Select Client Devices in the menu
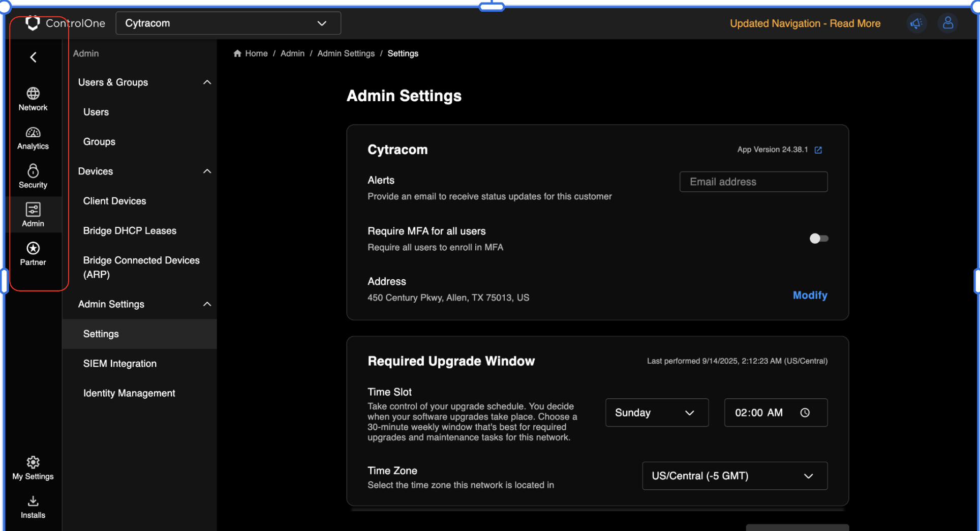980x531 pixels. coord(115,201)
